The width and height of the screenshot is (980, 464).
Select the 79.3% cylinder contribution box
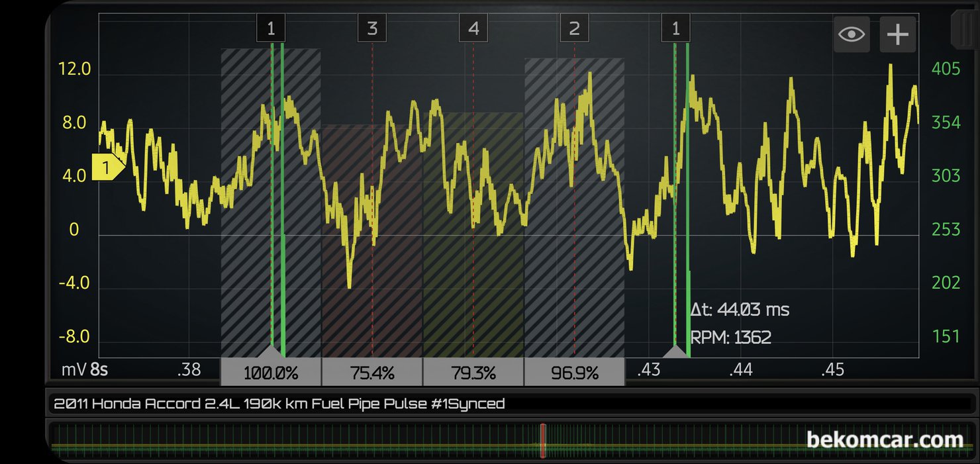coord(473,373)
